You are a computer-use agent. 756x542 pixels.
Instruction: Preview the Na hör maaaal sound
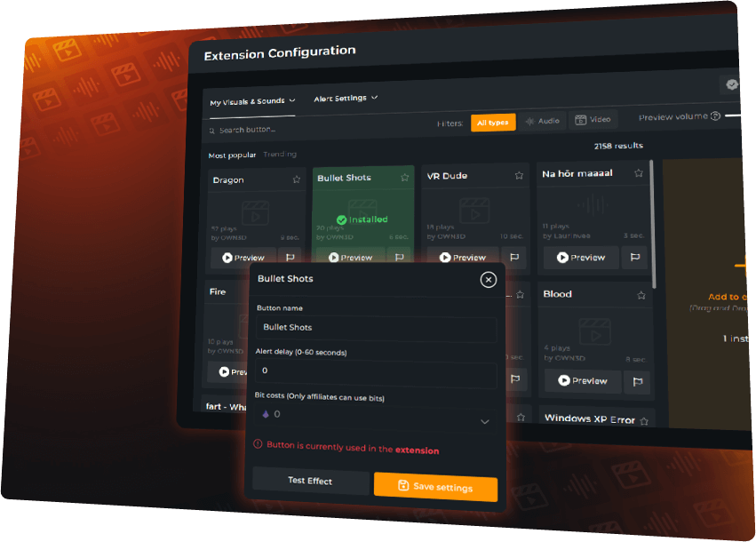click(581, 258)
